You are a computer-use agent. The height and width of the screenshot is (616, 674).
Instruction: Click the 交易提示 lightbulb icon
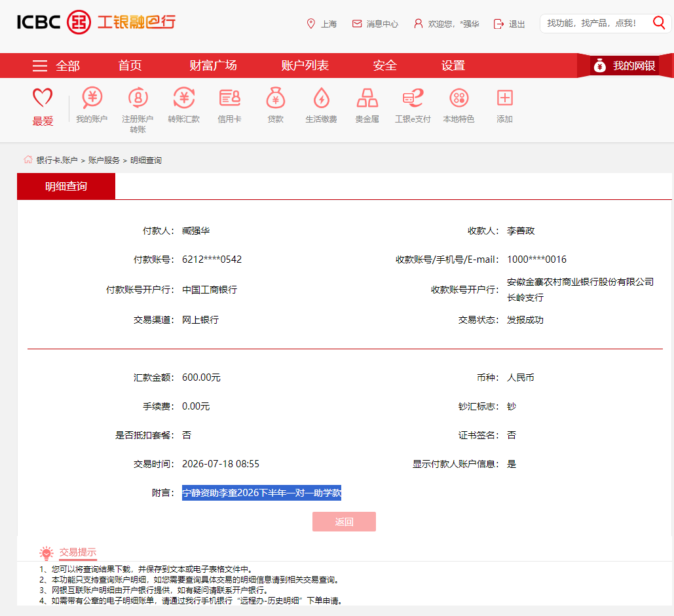coord(46,553)
